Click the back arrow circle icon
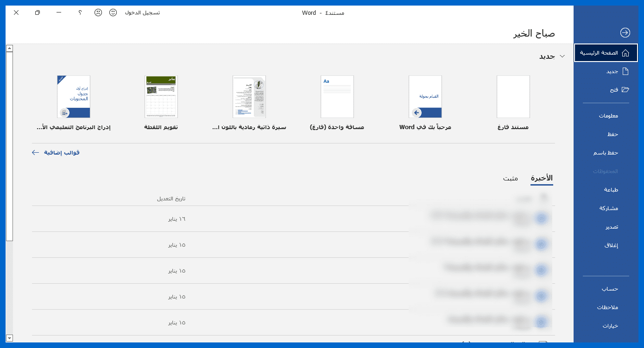644x348 pixels. point(625,32)
